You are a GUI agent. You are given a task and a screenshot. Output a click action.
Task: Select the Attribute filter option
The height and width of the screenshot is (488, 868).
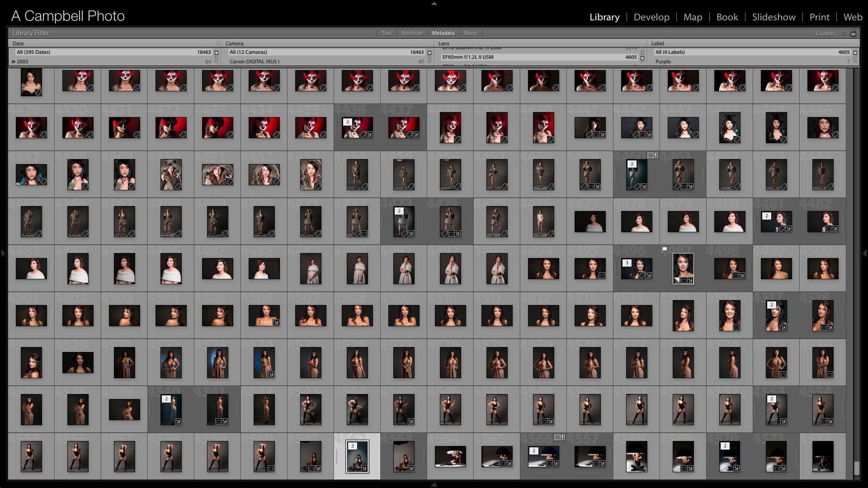pos(411,33)
